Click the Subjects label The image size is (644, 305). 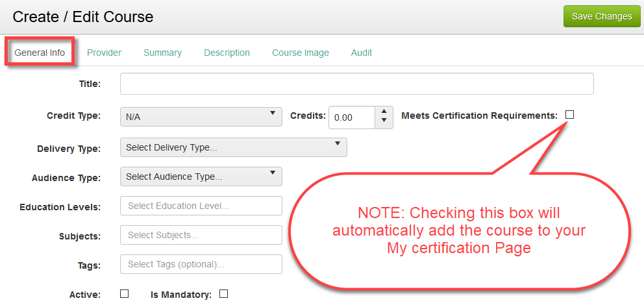[x=80, y=237]
